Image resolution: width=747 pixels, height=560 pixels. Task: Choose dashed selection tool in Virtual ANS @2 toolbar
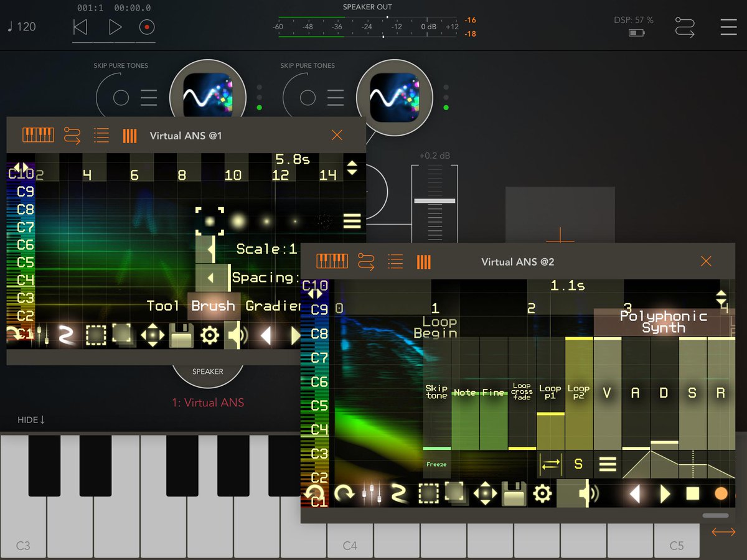[428, 494]
